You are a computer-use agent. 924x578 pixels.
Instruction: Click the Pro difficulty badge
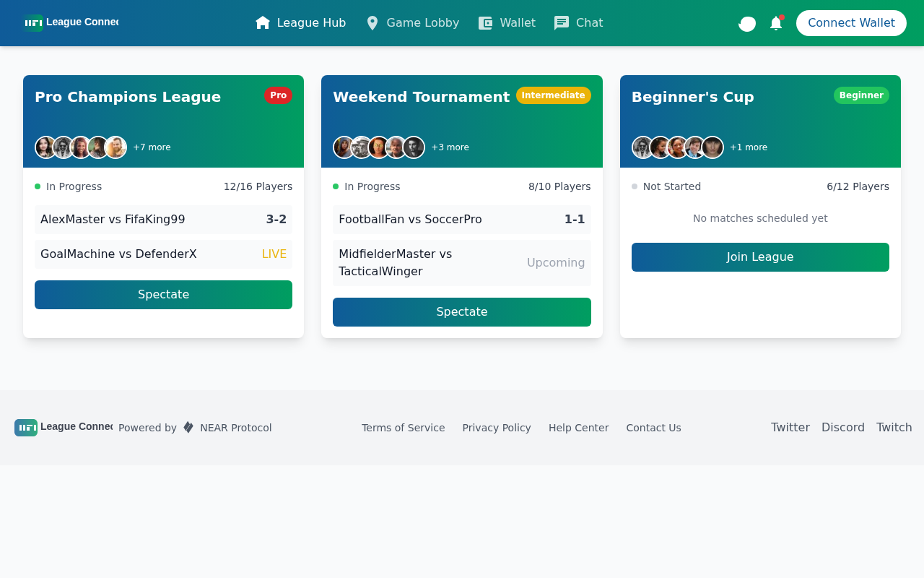click(x=278, y=95)
